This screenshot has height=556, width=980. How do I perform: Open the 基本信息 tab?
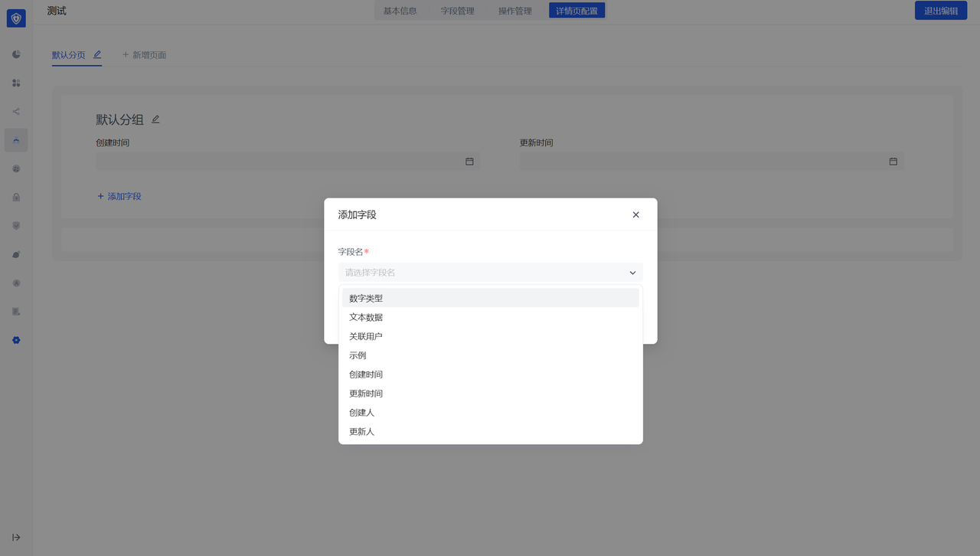tap(400, 11)
